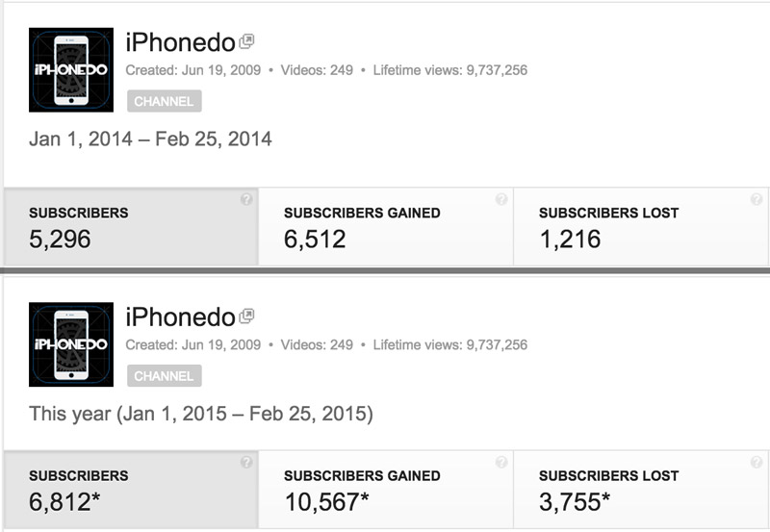Click help icon on 2014 Subscribers Lost card
The image size is (770, 532).
(x=757, y=199)
